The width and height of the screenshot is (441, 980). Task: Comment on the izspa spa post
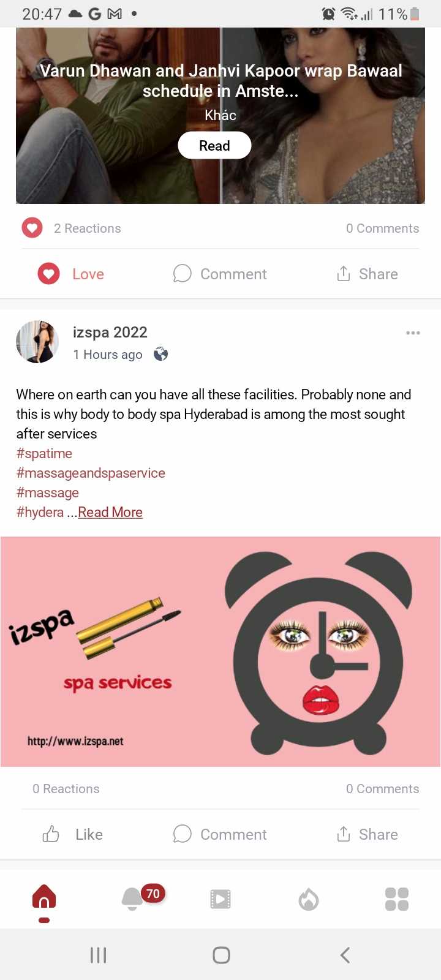pos(220,834)
